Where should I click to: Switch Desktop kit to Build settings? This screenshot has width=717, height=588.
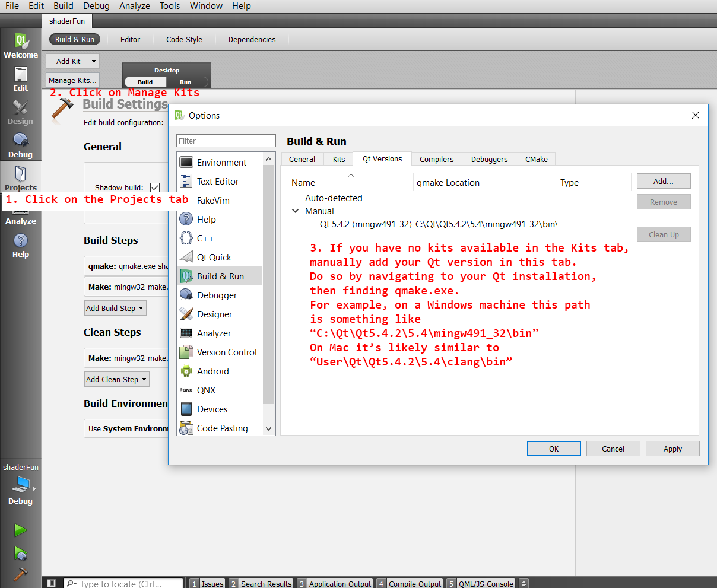[145, 82]
